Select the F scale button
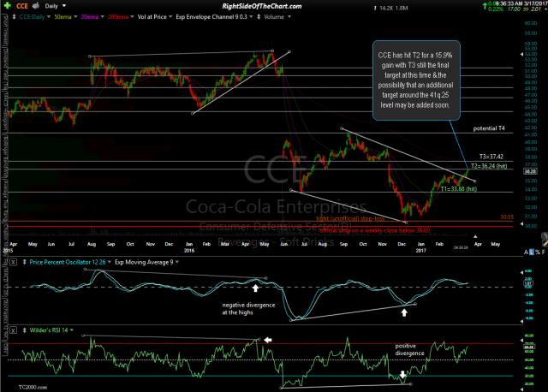548x392 pixels. pyautogui.click(x=544, y=252)
